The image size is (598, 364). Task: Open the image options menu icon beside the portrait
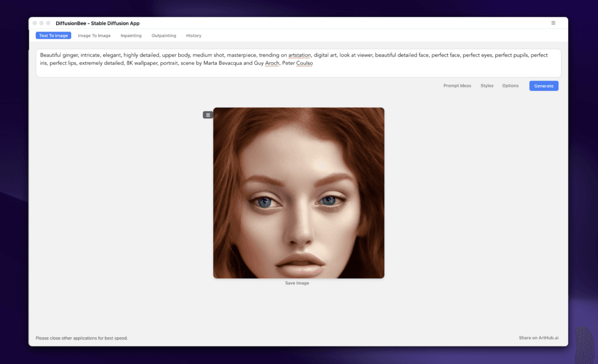208,114
